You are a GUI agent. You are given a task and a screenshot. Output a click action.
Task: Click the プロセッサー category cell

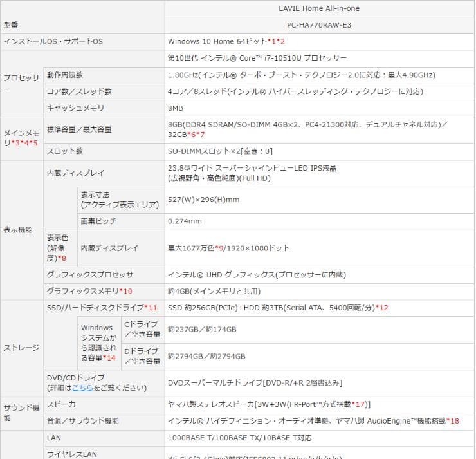[x=22, y=83]
